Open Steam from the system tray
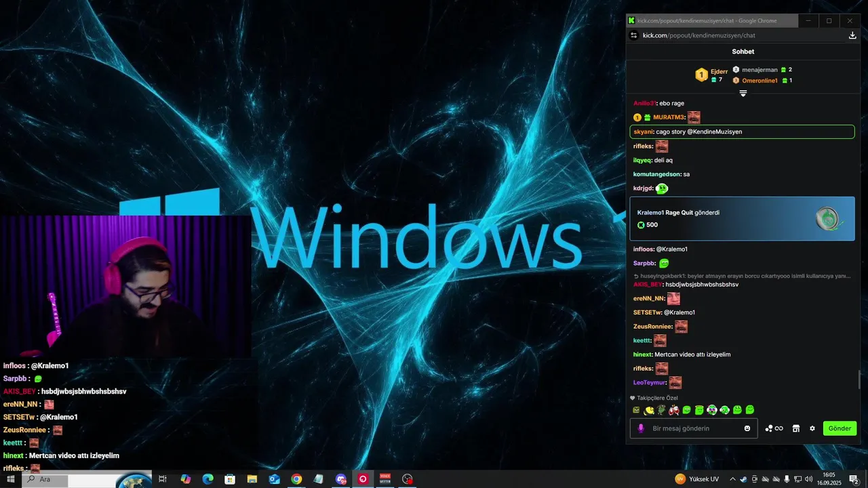 pyautogui.click(x=743, y=479)
